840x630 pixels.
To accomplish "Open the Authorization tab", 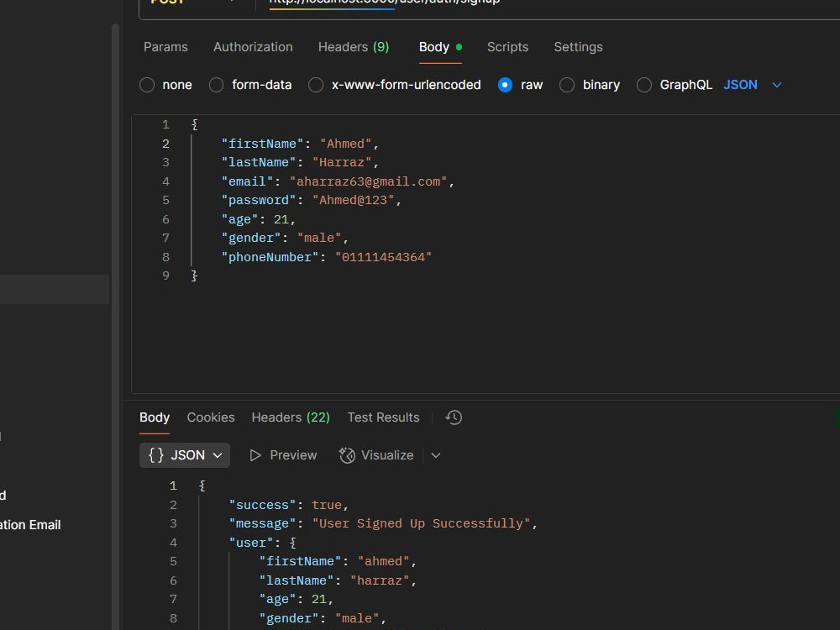I will pos(253,47).
